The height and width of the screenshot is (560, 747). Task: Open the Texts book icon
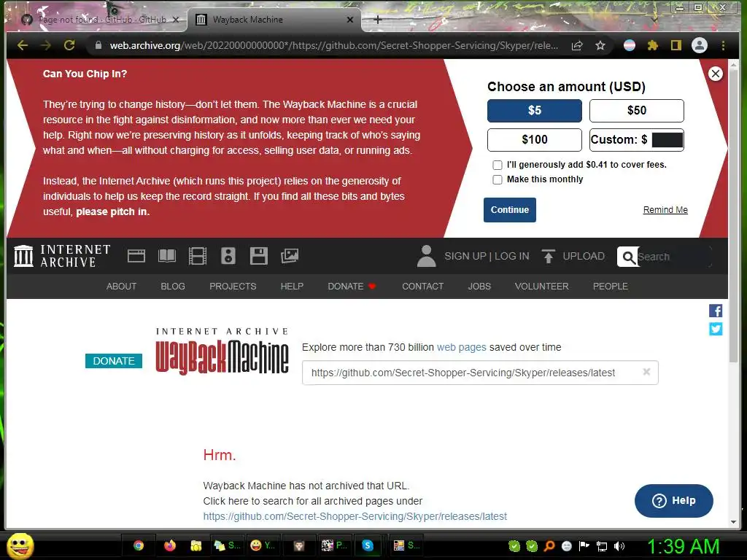point(167,256)
